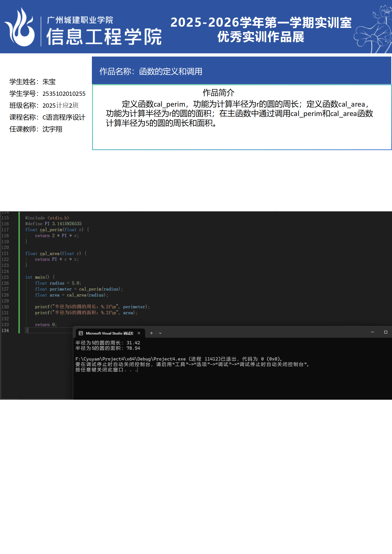
Task: Place cursor on the #include <stdio.h> line
Action: pyautogui.click(x=47, y=218)
